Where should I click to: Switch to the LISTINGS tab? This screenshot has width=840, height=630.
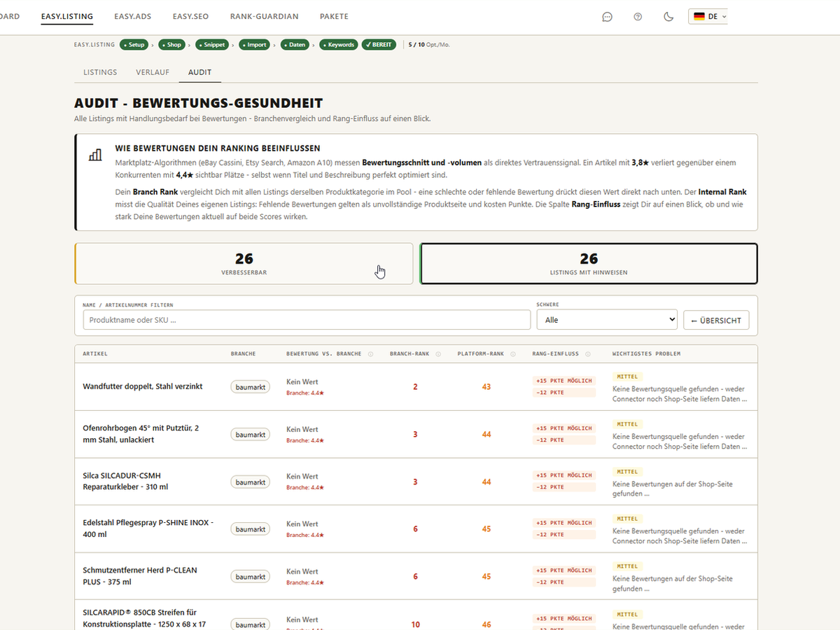pos(100,72)
